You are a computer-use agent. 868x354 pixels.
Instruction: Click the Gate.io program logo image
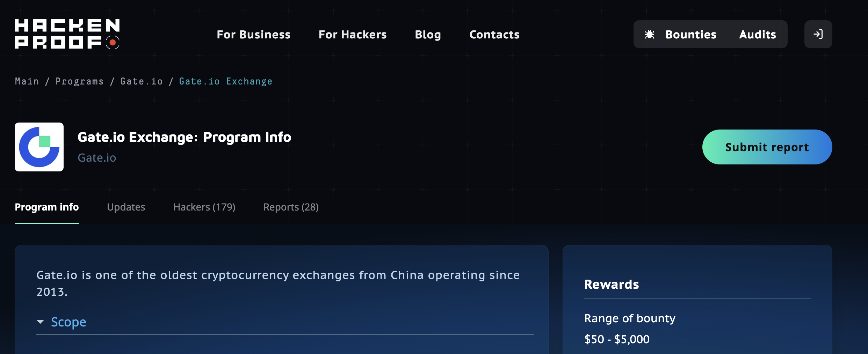coord(39,147)
